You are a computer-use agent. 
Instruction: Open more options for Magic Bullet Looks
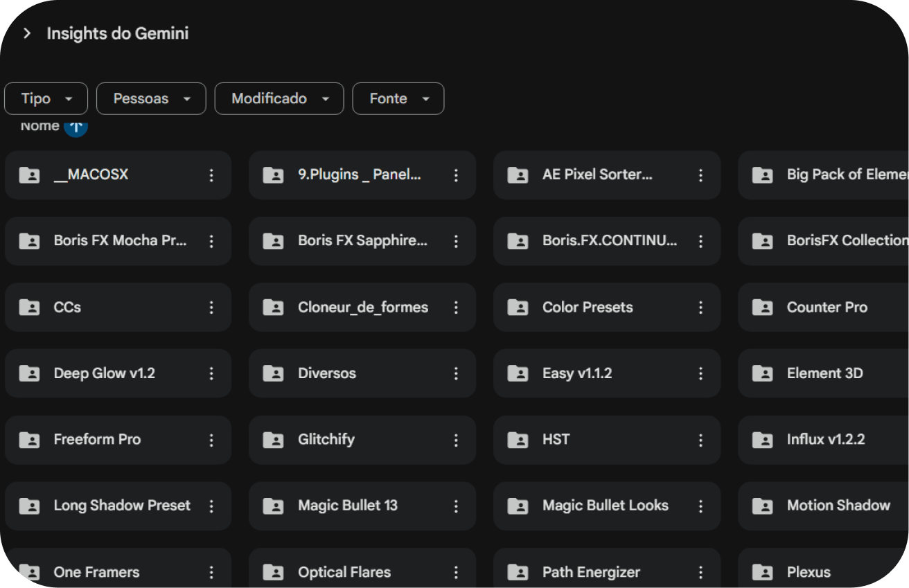pos(700,506)
